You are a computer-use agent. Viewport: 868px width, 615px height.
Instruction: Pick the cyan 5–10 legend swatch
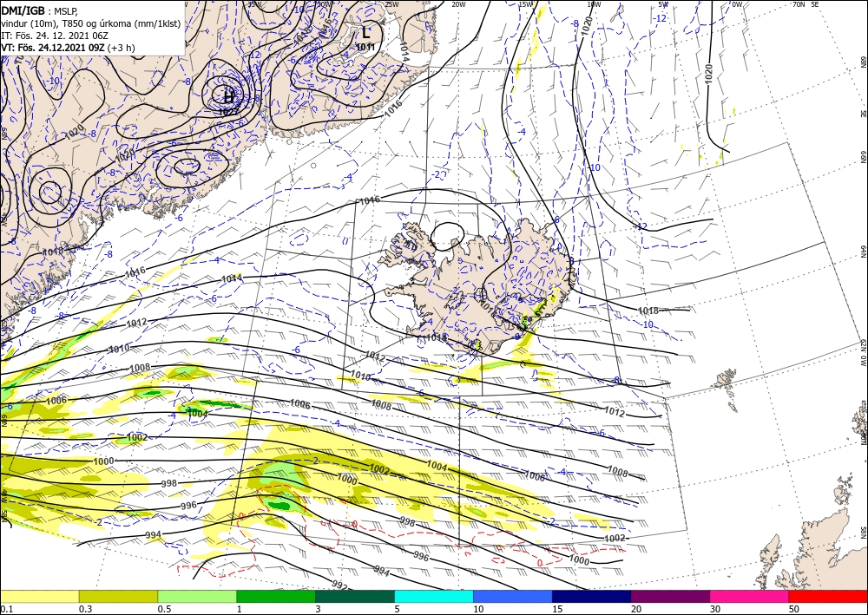pyautogui.click(x=434, y=596)
